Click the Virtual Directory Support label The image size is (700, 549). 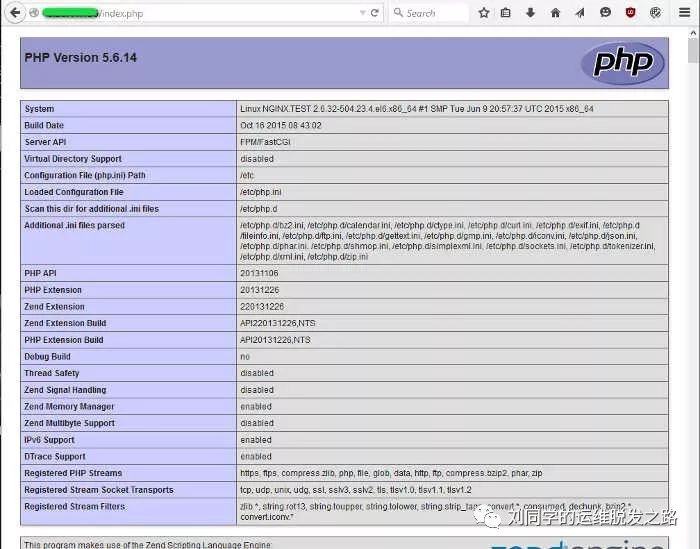point(73,159)
